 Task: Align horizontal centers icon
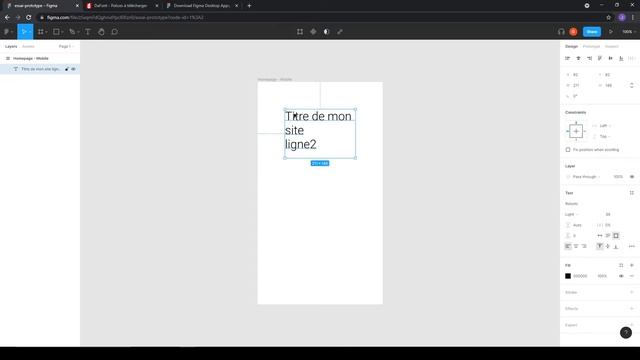[x=578, y=58]
